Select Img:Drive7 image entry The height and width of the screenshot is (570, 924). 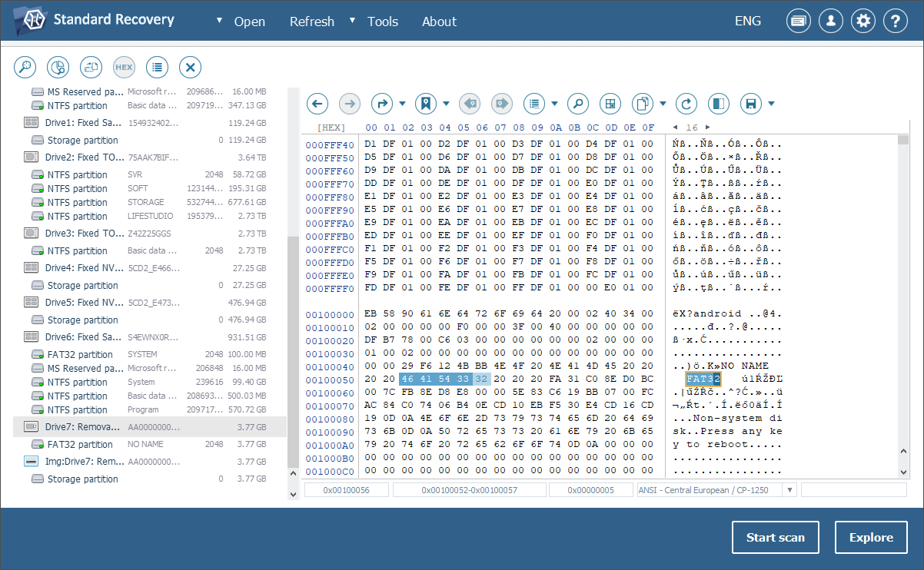click(149, 461)
